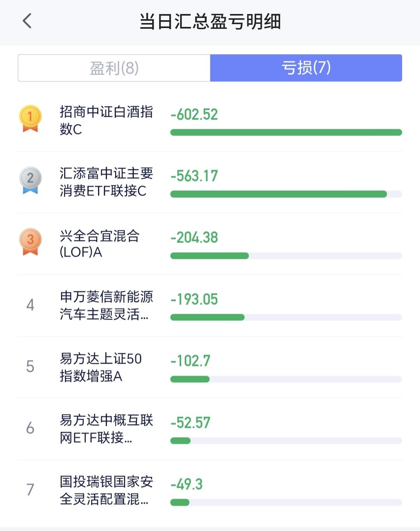420x531 pixels.
Task: Open 易方达上证50指数增强A fund
Action: pyautogui.click(x=100, y=367)
